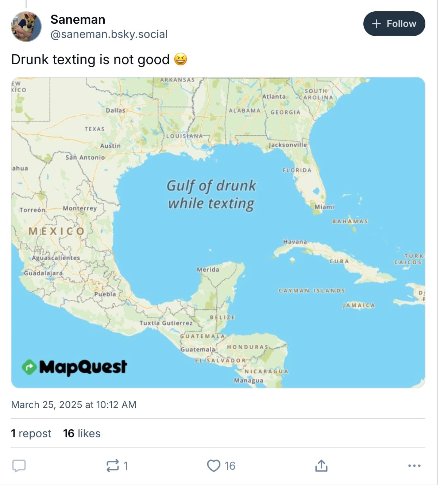Click the @saneman.bsky.social handle
448x485 pixels.
109,34
